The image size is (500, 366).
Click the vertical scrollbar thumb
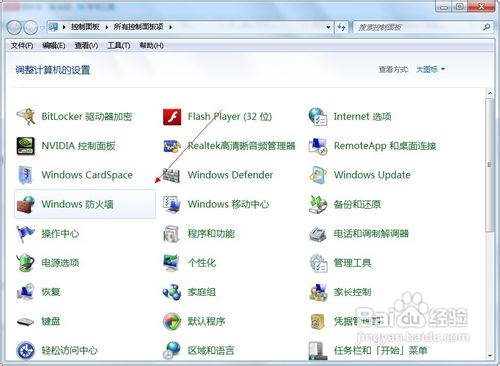coord(489,165)
